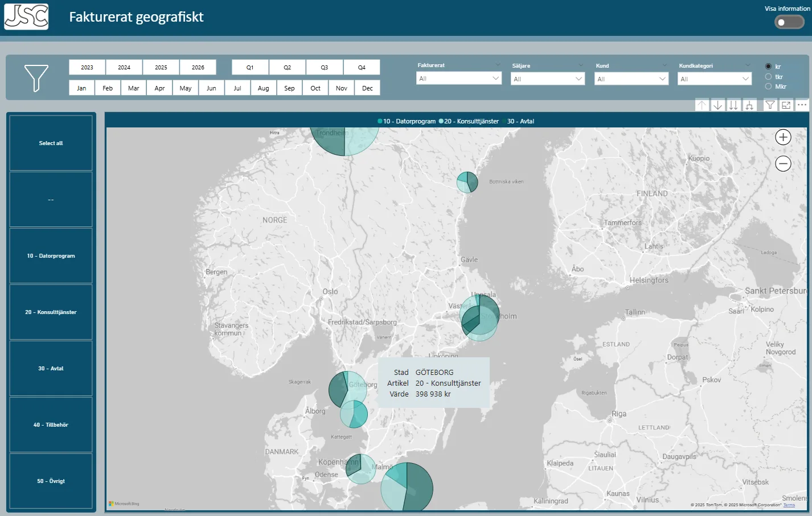812x516 pixels.
Task: Zoom in on the map
Action: [783, 137]
